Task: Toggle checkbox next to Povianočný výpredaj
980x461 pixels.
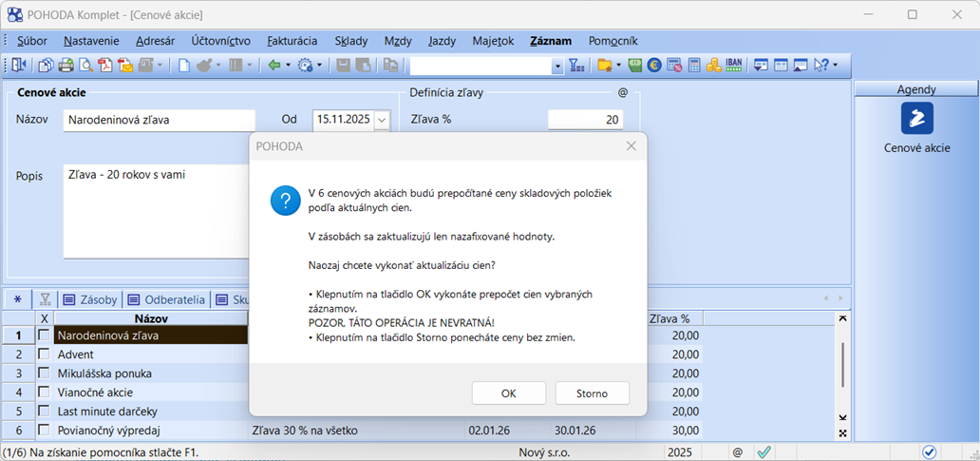Action: pos(44,431)
